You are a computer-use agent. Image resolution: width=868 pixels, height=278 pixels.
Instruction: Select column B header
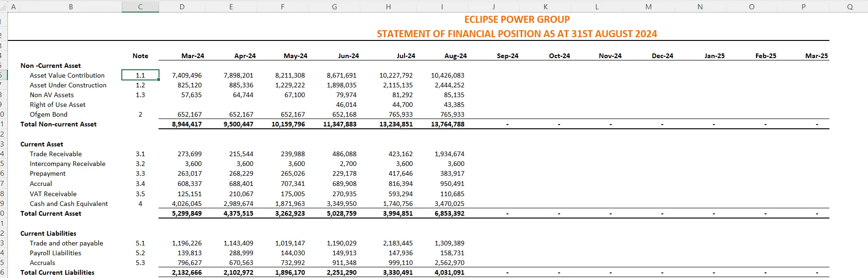coord(71,7)
